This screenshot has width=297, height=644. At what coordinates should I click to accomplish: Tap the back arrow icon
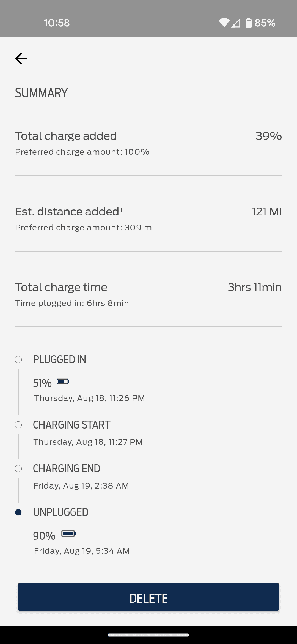[21, 59]
